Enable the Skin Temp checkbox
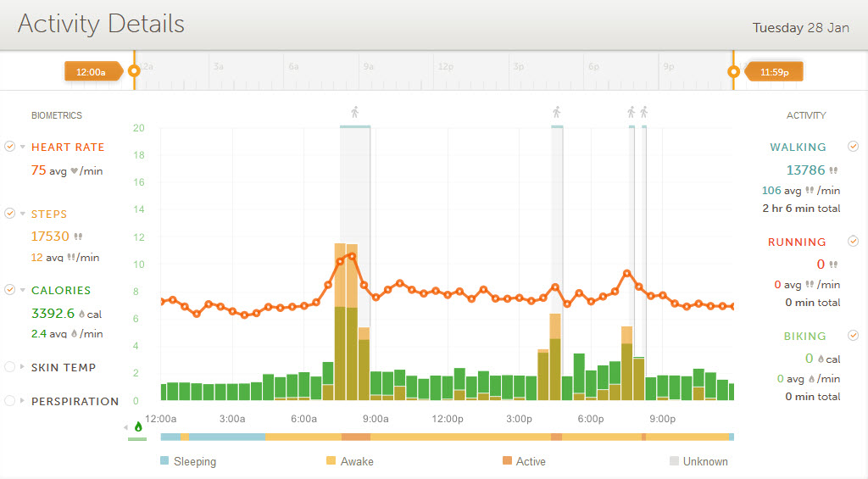Image resolution: width=868 pixels, height=479 pixels. coord(10,367)
